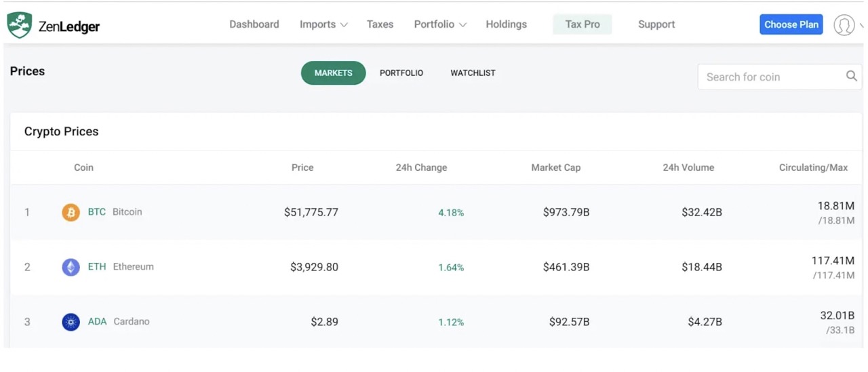Image resolution: width=868 pixels, height=372 pixels.
Task: Click the search magnifier icon
Action: tap(852, 77)
